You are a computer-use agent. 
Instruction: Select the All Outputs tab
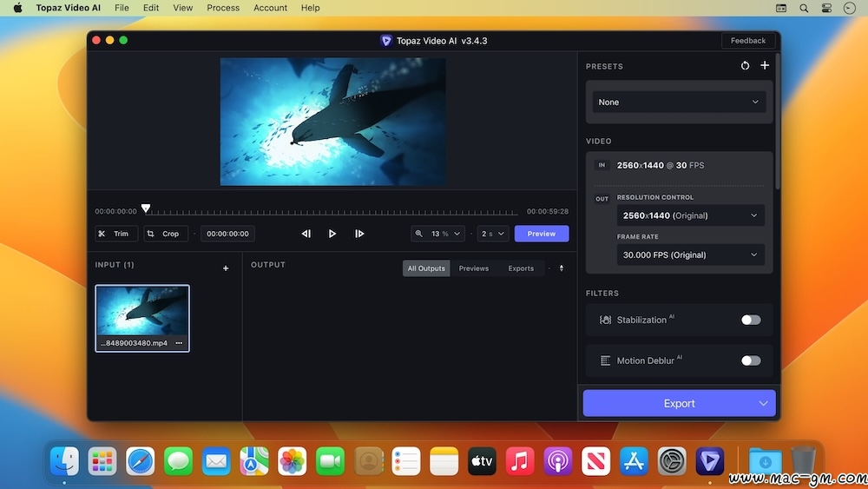(426, 268)
